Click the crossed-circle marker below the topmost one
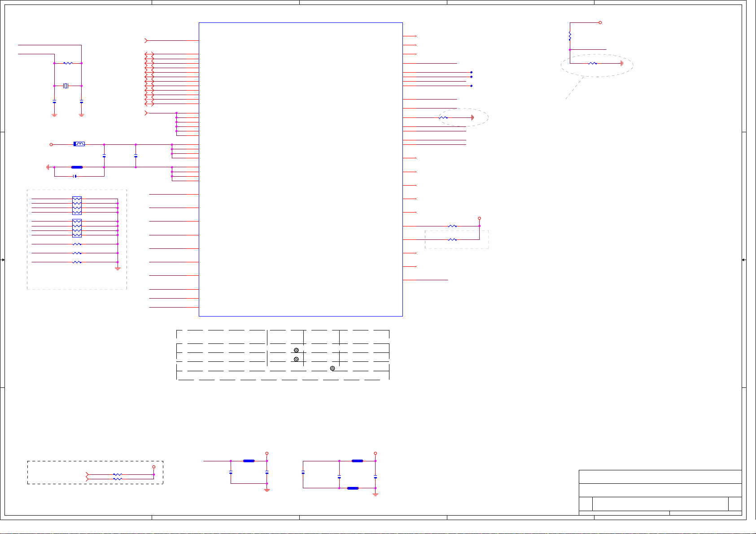This screenshot has width=756, height=534. pos(296,359)
